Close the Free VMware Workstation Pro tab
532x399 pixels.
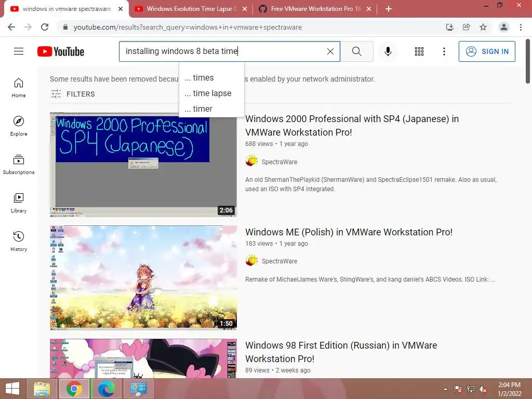point(369,9)
